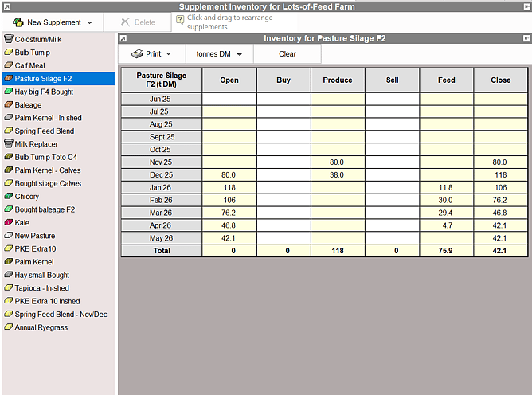Viewport: 532px width, 395px height.
Task: Click the Calf Meal supplement icon
Action: (x=9, y=65)
